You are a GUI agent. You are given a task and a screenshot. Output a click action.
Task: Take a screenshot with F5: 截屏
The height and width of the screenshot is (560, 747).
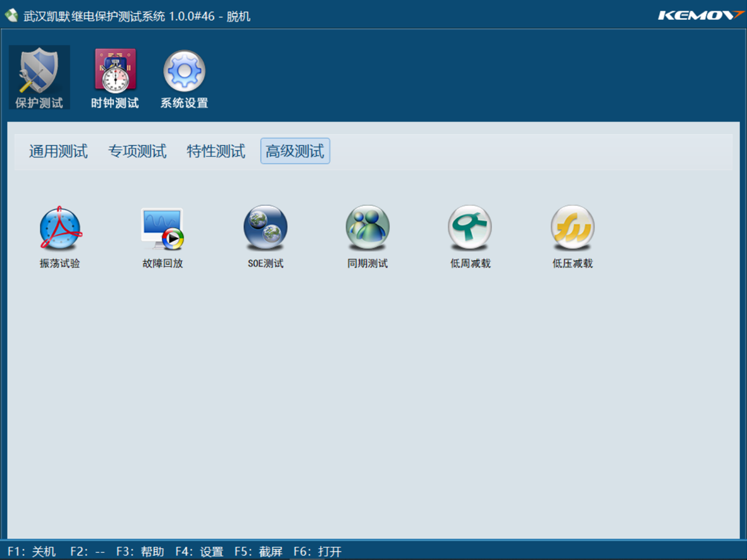click(x=258, y=551)
